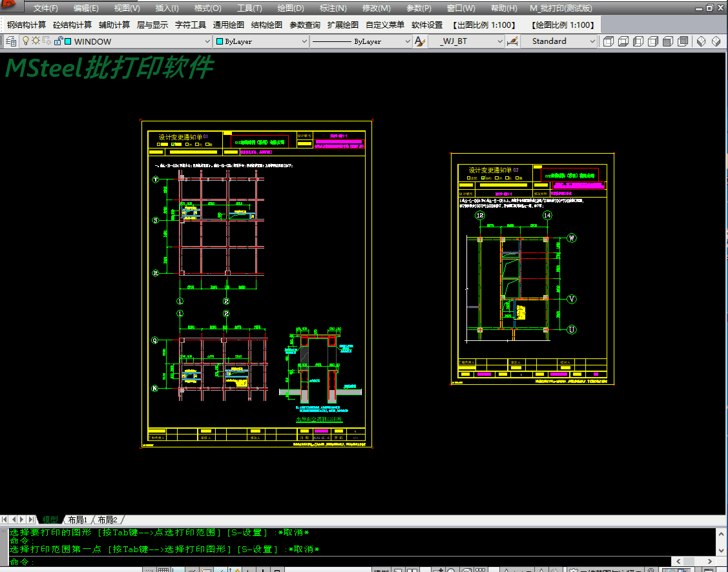Go to next layout tab arrow

22,520
